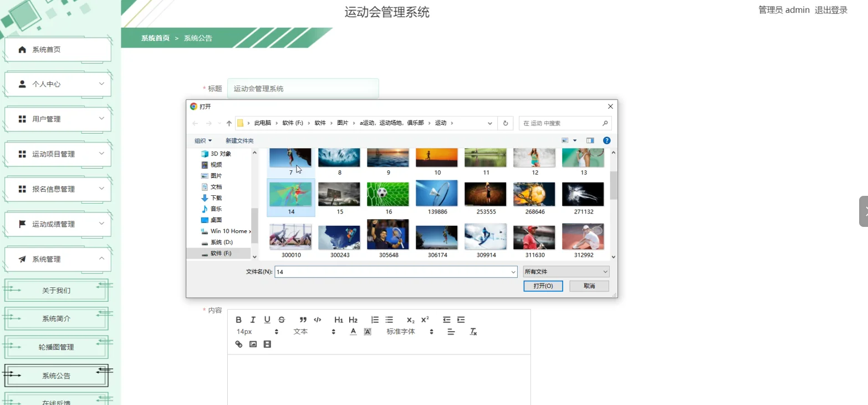This screenshot has height=405, width=868.
Task: Insert a blockquote in the content editor
Action: click(303, 320)
